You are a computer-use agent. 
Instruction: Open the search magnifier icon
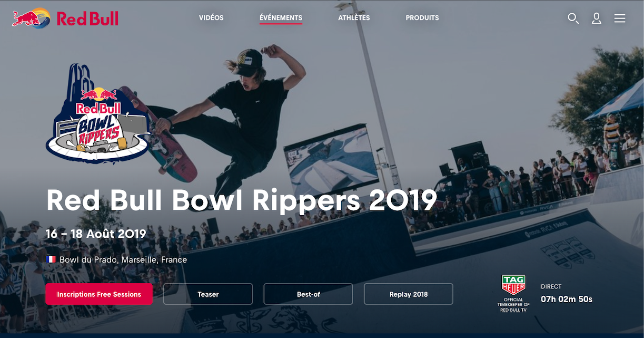click(573, 18)
